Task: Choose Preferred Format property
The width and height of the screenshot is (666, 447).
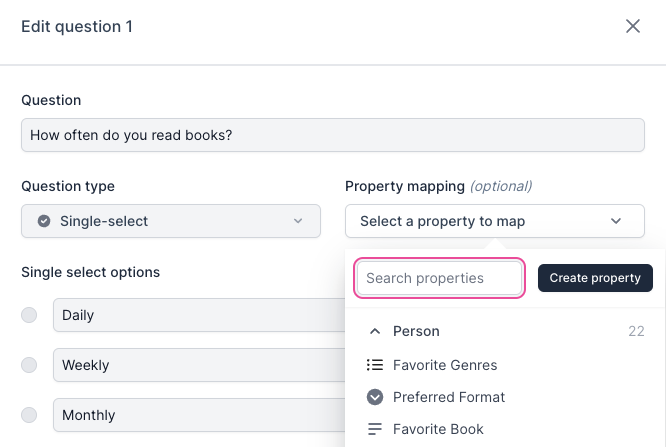Action: (449, 397)
